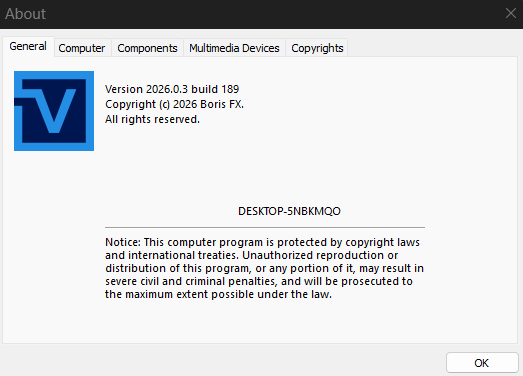Click the About title text
The image size is (523, 376).
coord(25,14)
